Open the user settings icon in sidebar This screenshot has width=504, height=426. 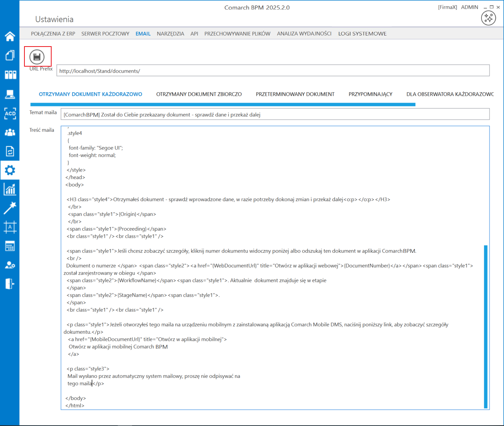(x=10, y=265)
